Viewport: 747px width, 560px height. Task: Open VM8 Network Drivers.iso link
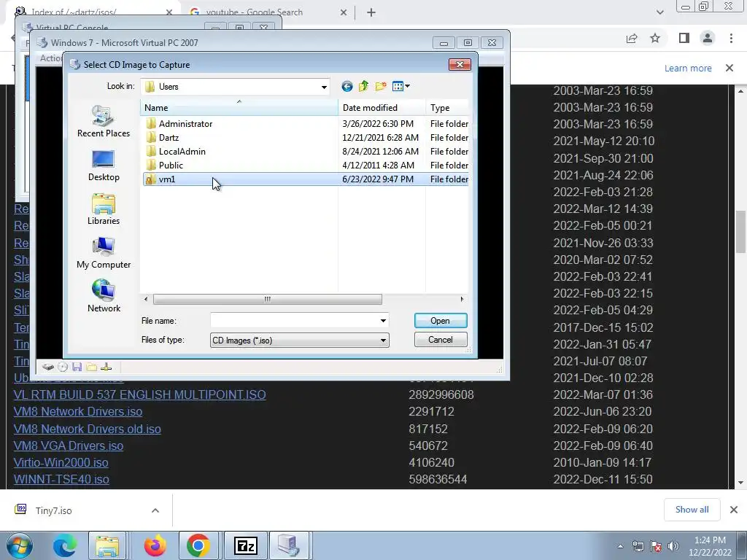pyautogui.click(x=77, y=411)
